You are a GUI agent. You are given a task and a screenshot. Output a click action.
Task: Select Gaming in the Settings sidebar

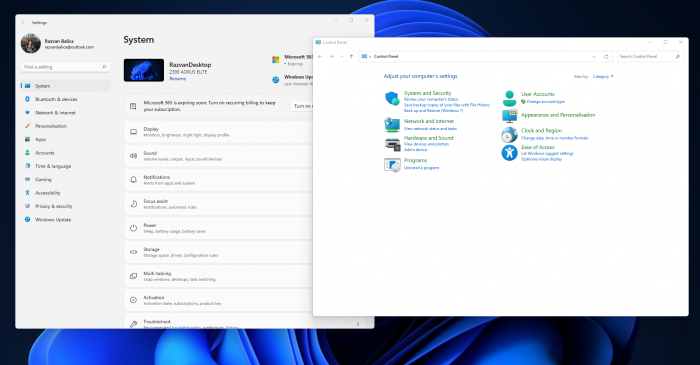pyautogui.click(x=65, y=179)
